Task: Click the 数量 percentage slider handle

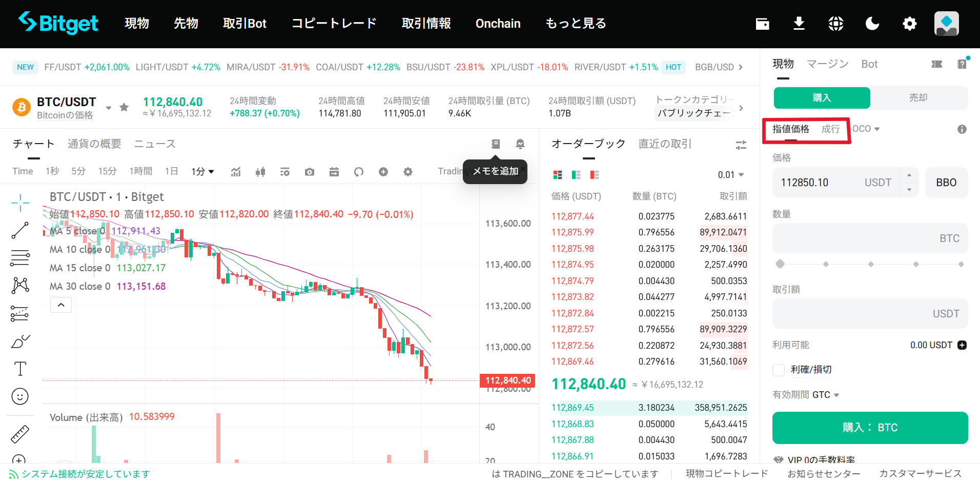Action: (780, 264)
